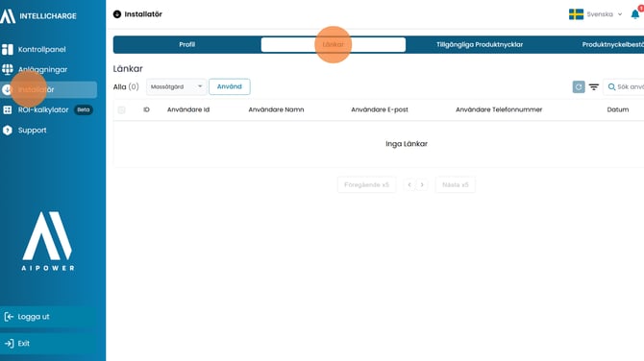644x361 pixels.
Task: Click the next page chevron
Action: (x=422, y=184)
